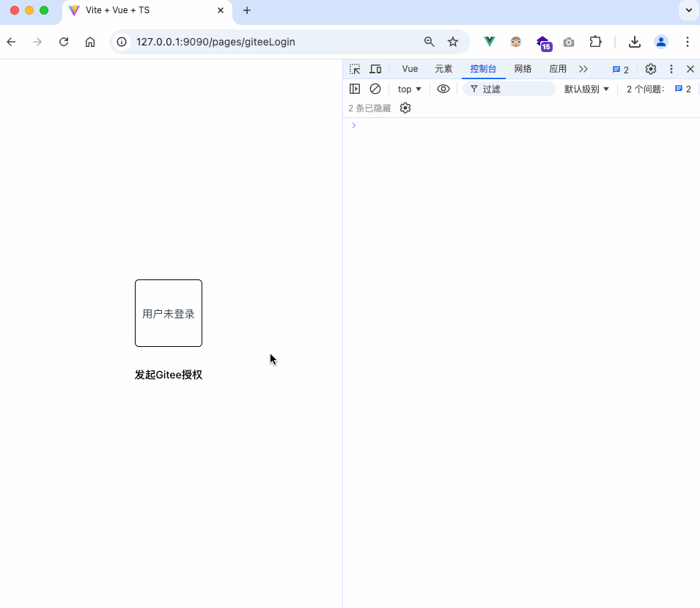
Task: Click the 发起Gitee授权 link
Action: tap(168, 375)
